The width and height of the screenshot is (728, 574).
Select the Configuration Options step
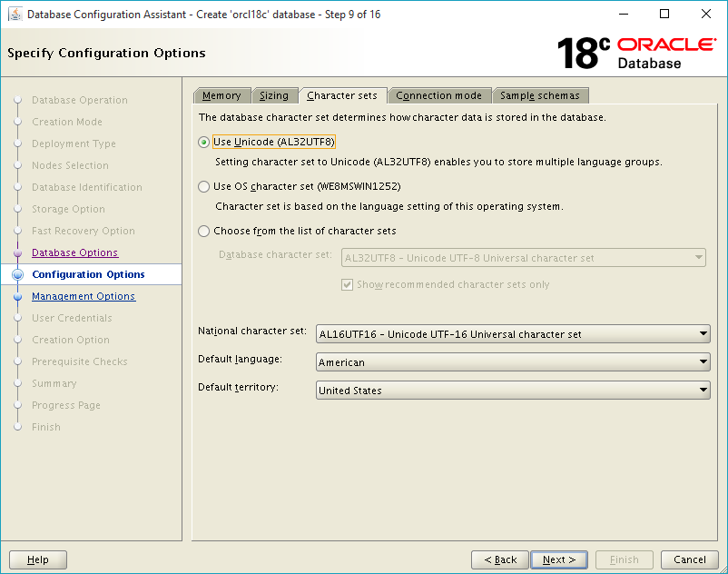point(88,274)
